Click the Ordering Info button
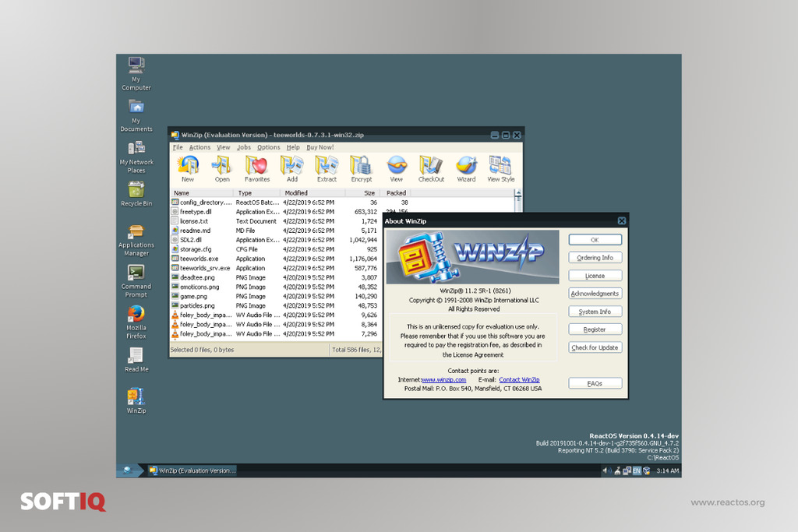 (x=595, y=258)
